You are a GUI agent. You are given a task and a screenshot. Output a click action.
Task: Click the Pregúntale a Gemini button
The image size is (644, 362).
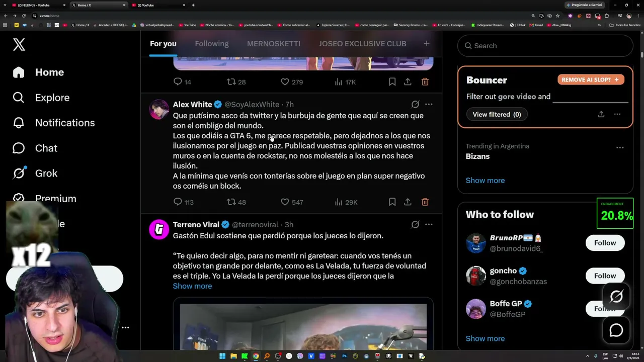(584, 5)
